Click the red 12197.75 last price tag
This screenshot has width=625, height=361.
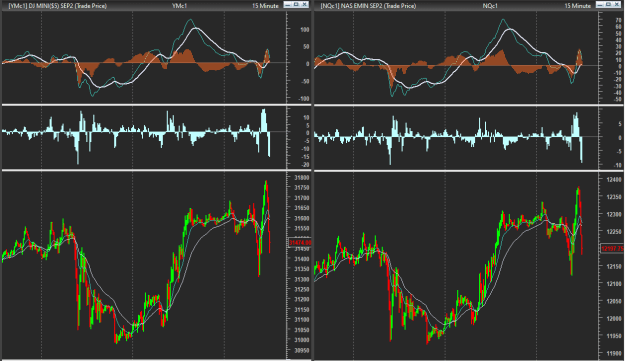point(612,249)
